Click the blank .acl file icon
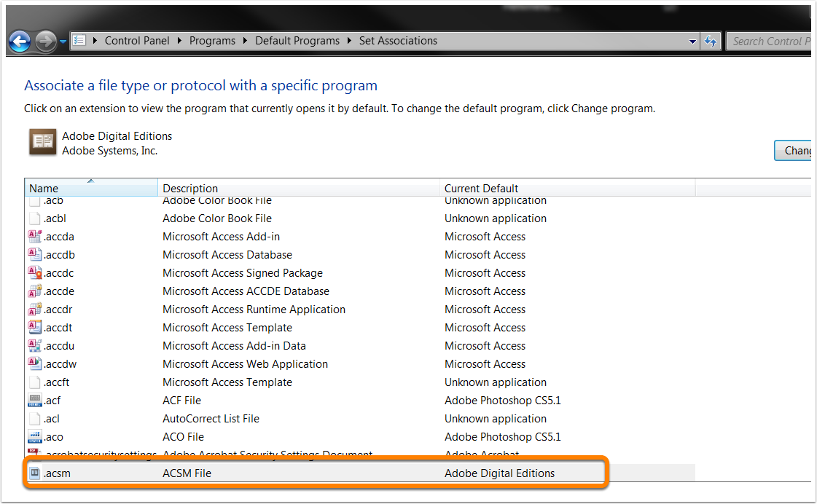This screenshot has height=504, width=817. 34,419
